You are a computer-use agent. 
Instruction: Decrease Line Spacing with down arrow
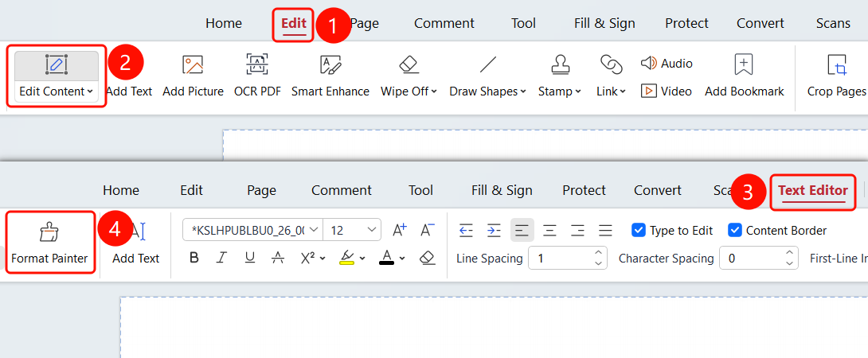click(x=598, y=264)
